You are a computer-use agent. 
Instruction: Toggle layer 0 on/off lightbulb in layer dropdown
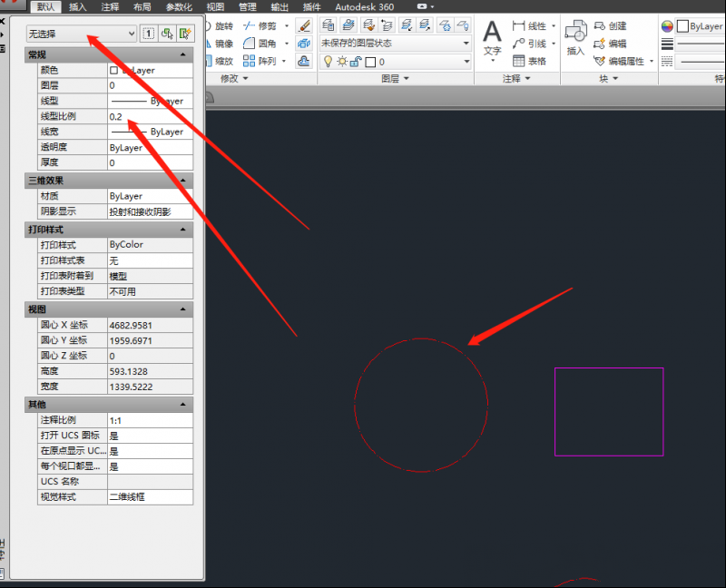[x=328, y=61]
